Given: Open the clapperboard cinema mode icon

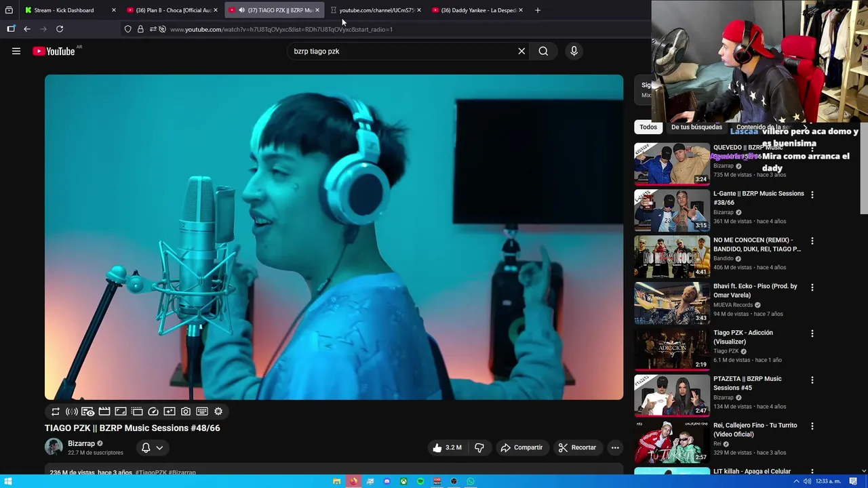Looking at the screenshot, I should [x=104, y=411].
